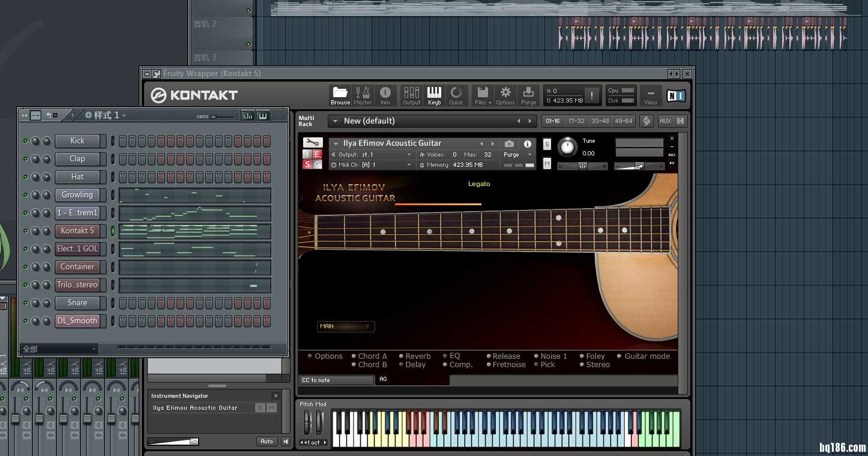
Task: Open the Quick load browser
Action: 456,95
